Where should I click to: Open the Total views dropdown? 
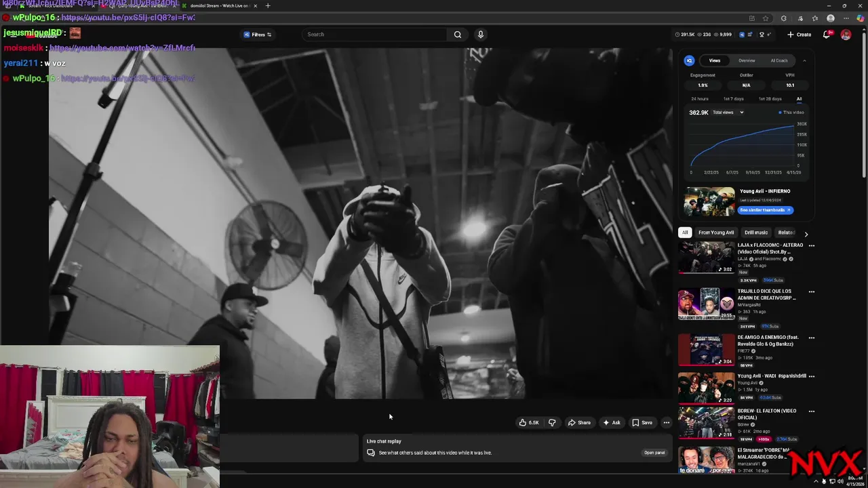(728, 113)
